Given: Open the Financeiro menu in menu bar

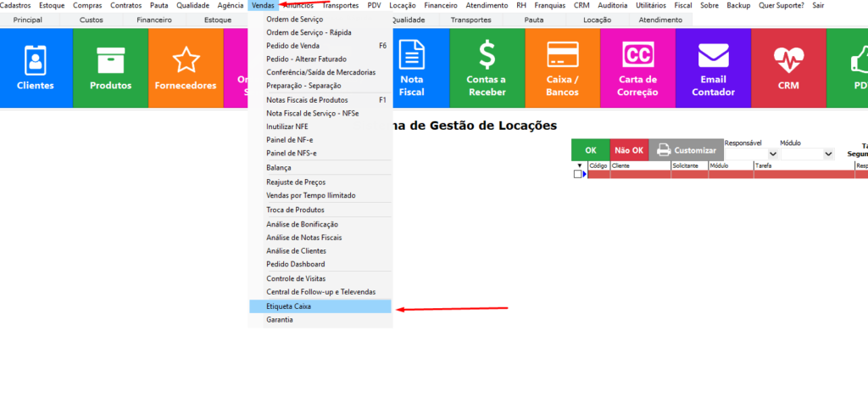Looking at the screenshot, I should click(x=440, y=5).
